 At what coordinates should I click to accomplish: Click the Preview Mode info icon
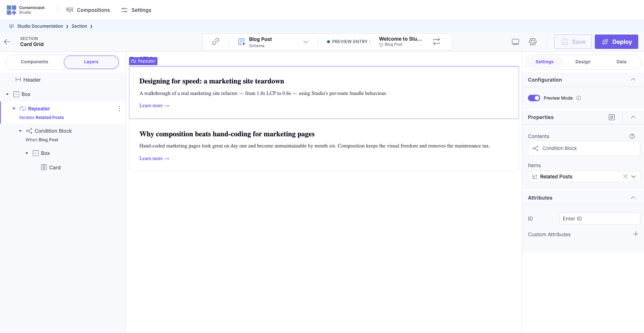(578, 98)
